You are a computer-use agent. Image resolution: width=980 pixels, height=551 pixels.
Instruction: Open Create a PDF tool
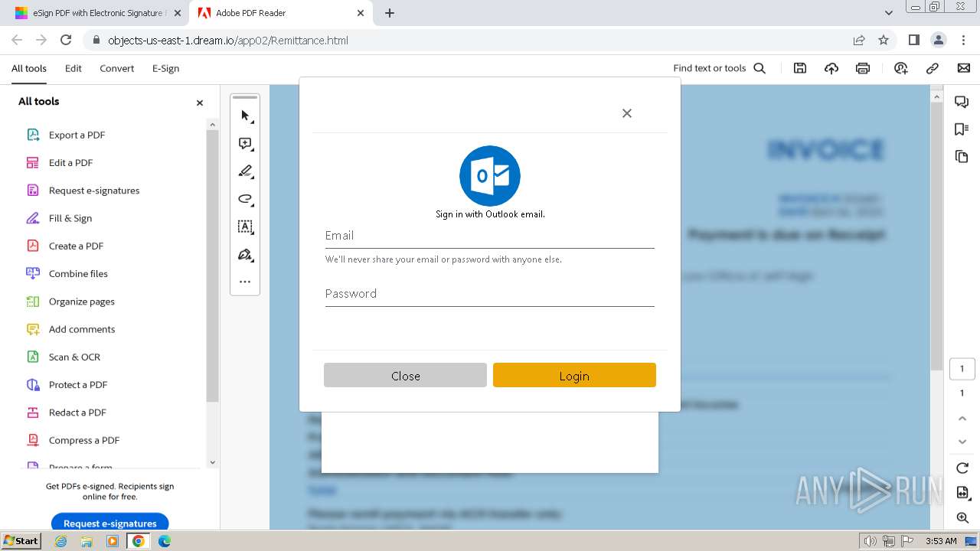(76, 246)
